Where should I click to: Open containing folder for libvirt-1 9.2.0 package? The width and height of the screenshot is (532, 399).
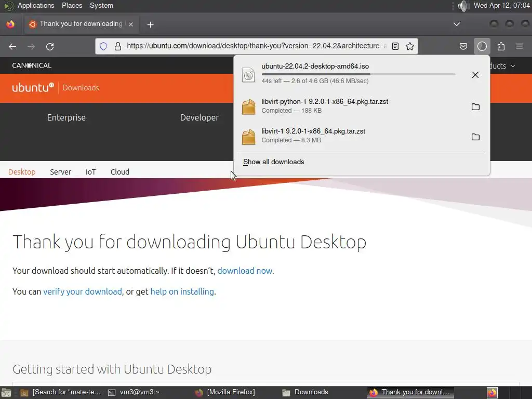475,137
